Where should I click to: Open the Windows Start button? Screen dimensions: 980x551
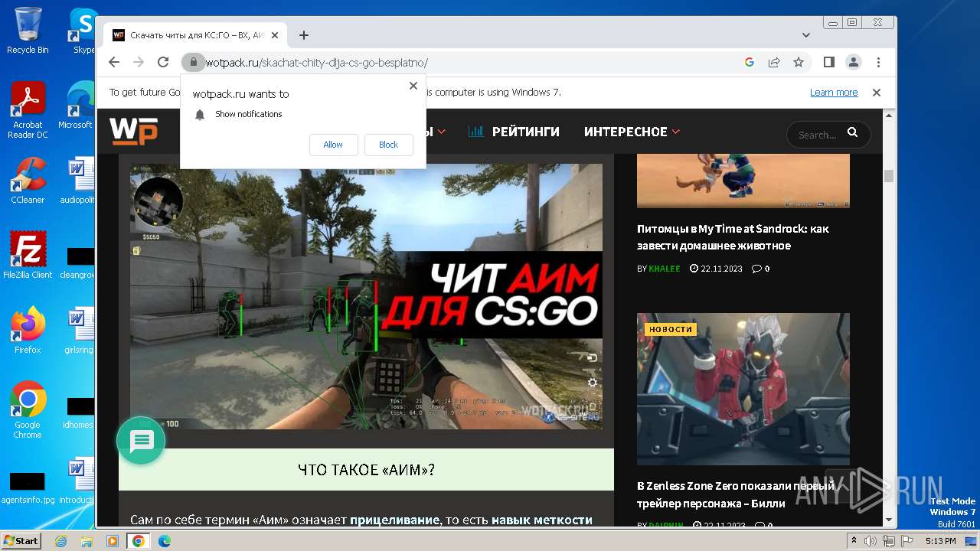tap(21, 540)
